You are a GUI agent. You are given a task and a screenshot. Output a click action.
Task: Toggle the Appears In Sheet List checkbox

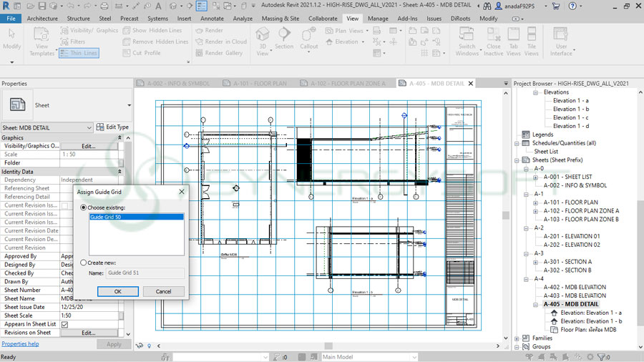64,324
